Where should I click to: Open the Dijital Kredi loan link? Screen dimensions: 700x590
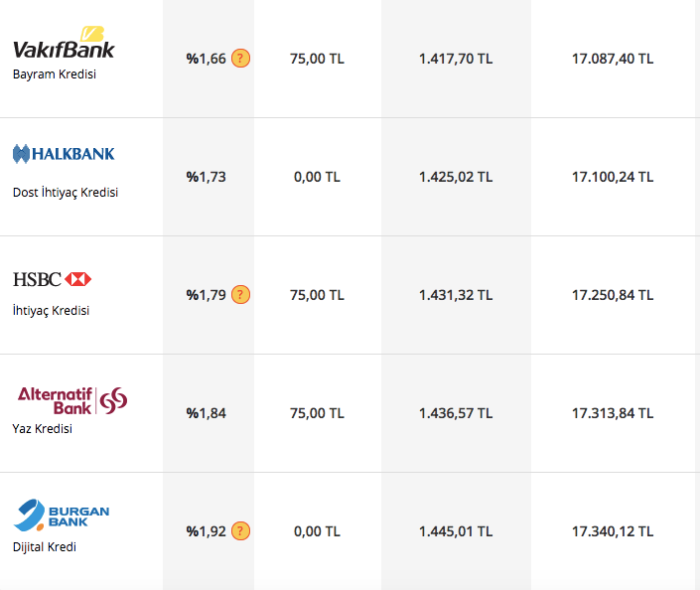tap(45, 547)
